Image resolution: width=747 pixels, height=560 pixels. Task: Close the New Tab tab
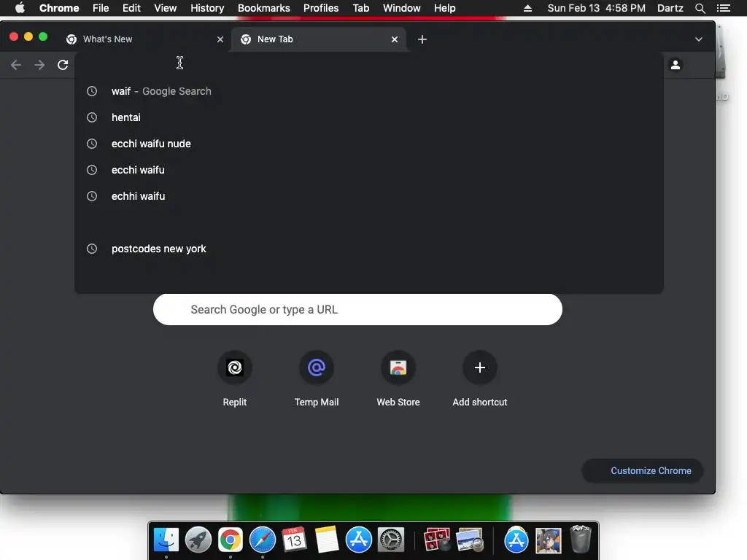[x=395, y=39]
